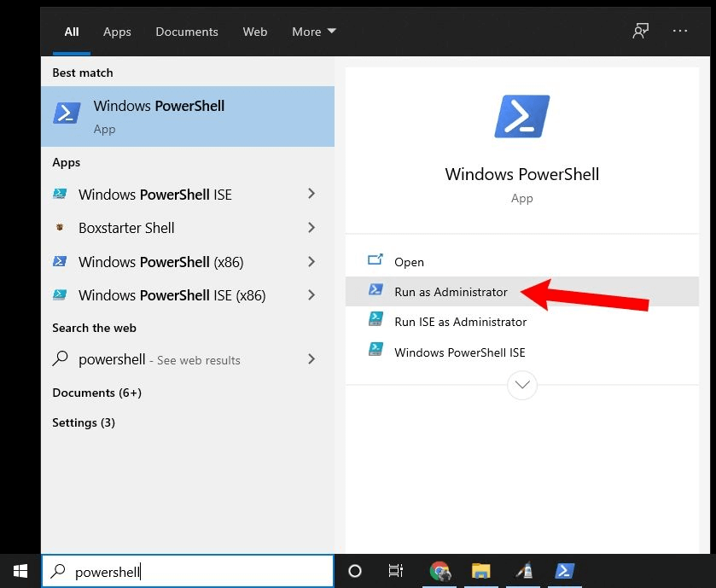Open Google Chrome from the taskbar
Image resolution: width=716 pixels, height=588 pixels.
click(440, 571)
